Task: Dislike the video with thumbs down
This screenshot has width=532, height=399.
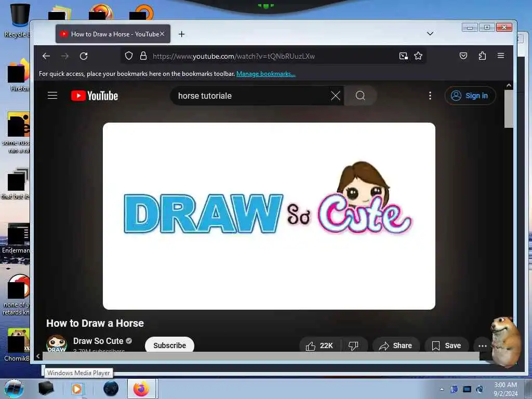Action: click(x=353, y=345)
